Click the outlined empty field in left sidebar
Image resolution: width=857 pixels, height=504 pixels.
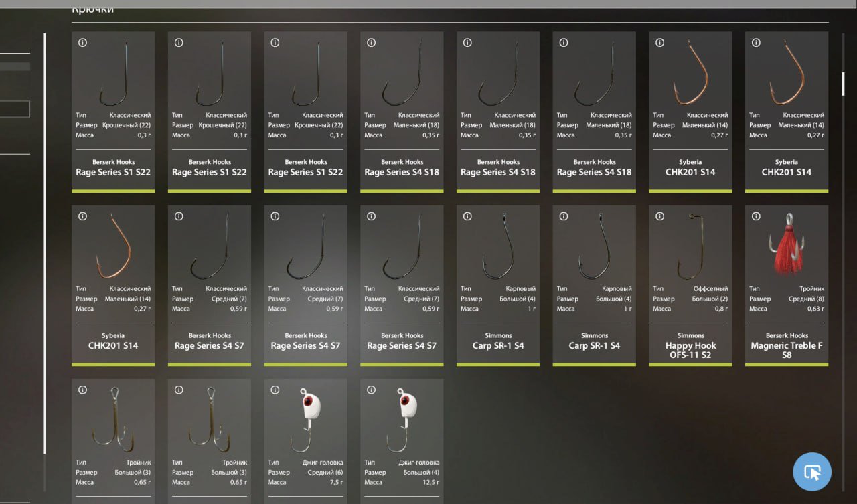[x=15, y=109]
